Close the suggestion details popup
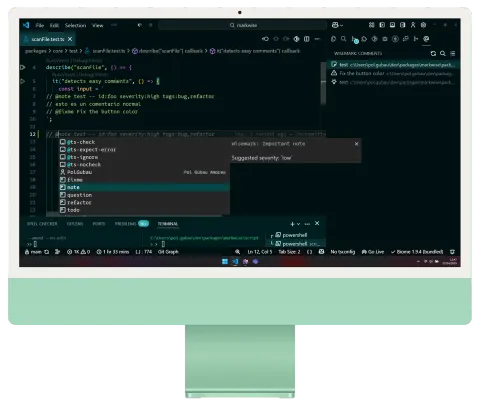Image resolution: width=480 pixels, height=409 pixels. click(356, 144)
